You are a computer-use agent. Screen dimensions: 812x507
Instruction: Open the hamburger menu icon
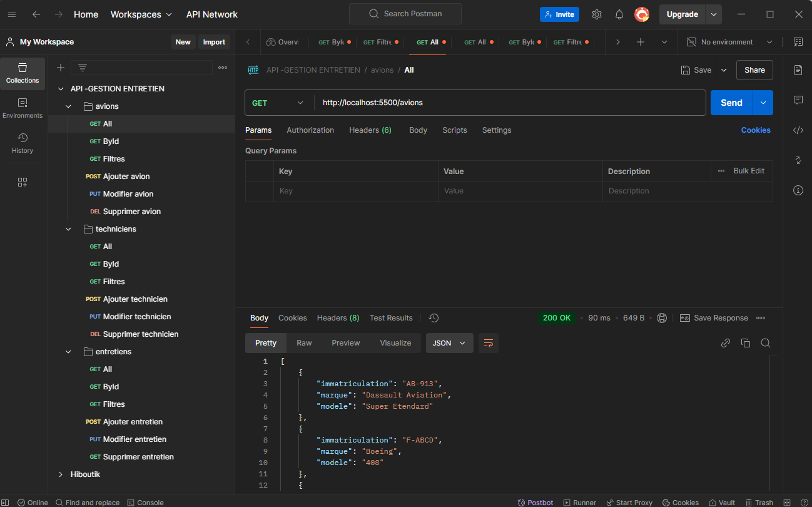(x=11, y=14)
